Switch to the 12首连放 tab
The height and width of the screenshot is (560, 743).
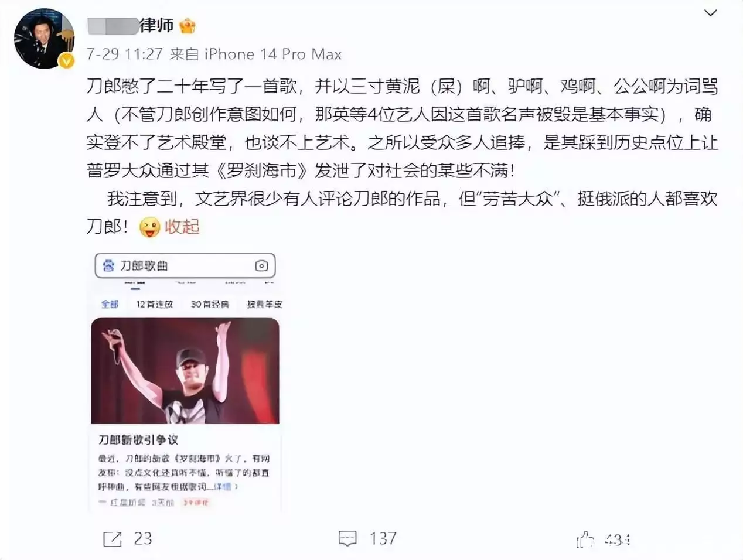[x=155, y=304]
